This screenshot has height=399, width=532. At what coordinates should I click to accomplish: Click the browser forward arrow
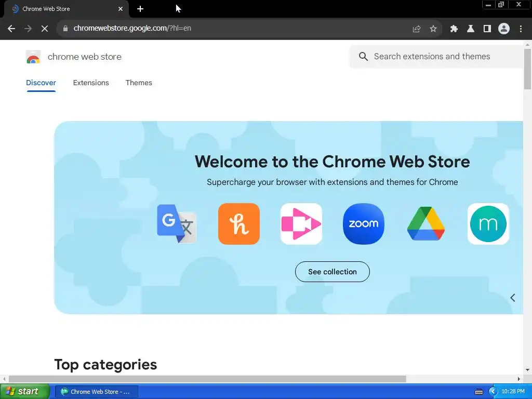(x=28, y=29)
